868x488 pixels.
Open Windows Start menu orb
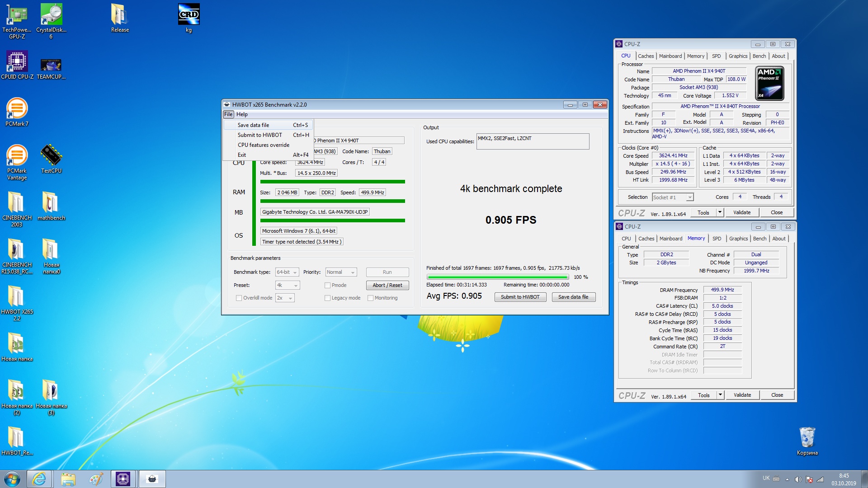click(x=12, y=479)
